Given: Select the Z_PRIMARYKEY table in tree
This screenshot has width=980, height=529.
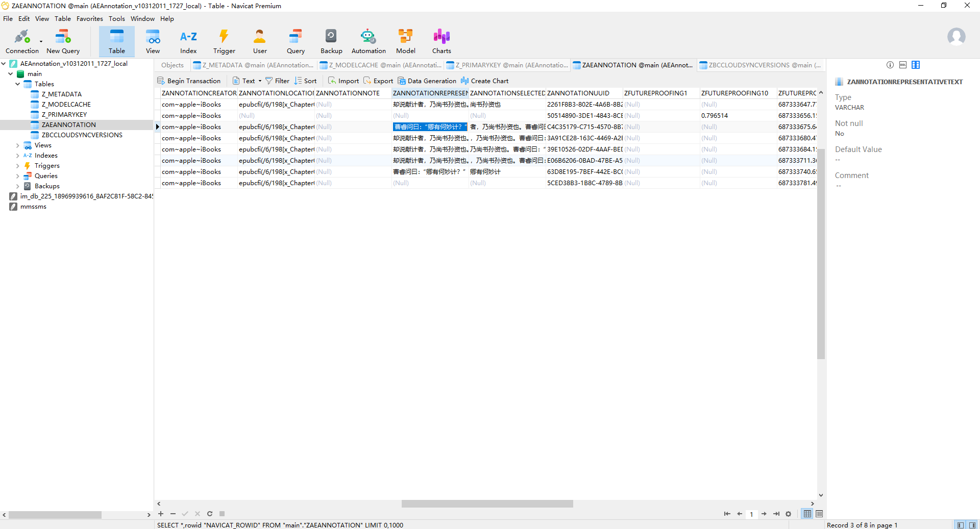Looking at the screenshot, I should point(64,115).
